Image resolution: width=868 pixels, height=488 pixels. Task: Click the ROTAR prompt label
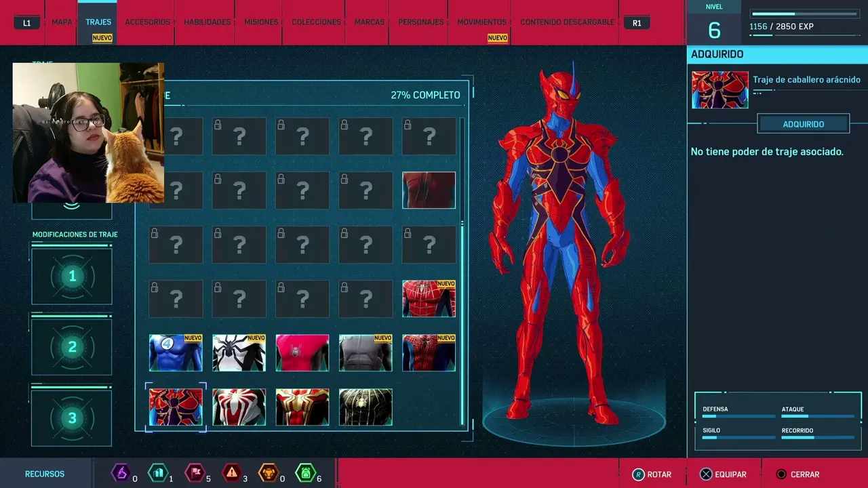(x=659, y=475)
